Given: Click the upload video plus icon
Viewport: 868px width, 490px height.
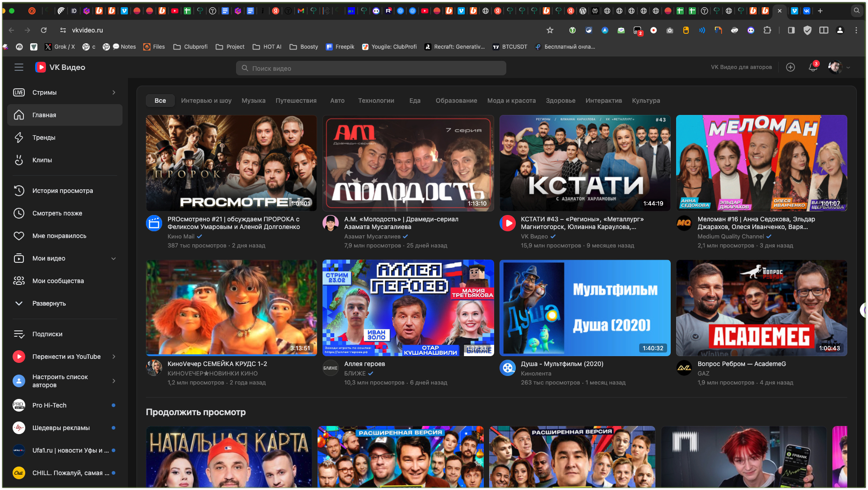Looking at the screenshot, I should point(790,67).
